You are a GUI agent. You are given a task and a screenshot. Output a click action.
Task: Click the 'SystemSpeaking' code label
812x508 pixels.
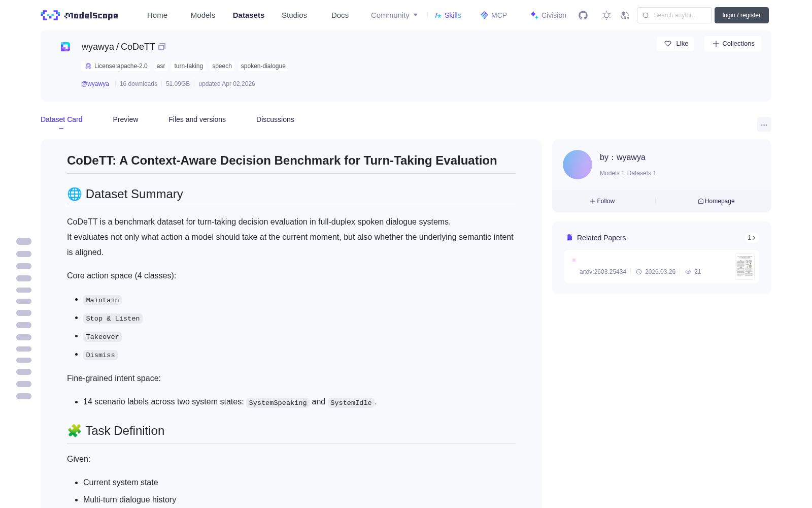278,403
